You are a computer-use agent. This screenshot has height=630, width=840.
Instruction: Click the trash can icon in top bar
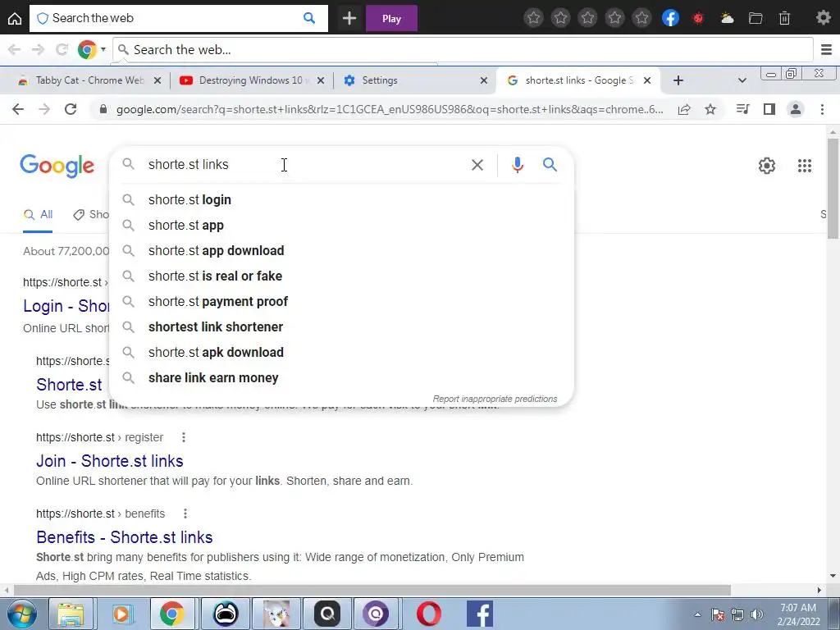coord(784,19)
